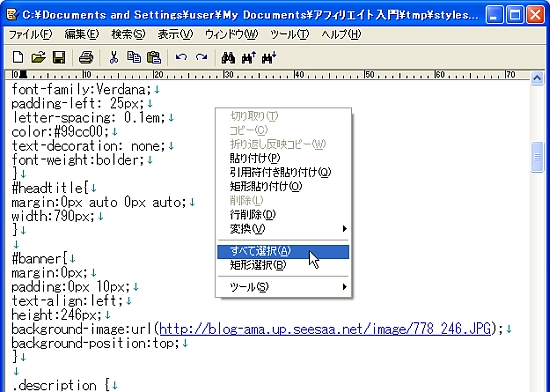The width and height of the screenshot is (550, 392).
Task: Expand the 変換(V) submenu arrow
Action: point(344,229)
